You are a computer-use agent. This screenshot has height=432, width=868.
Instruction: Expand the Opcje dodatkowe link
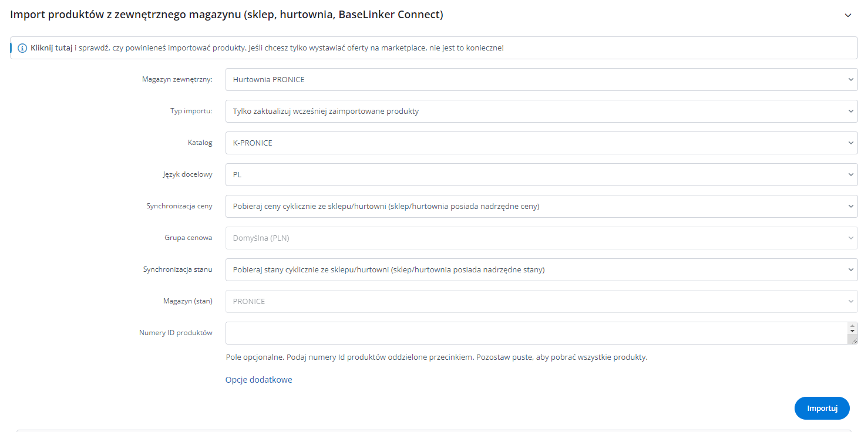[x=258, y=380]
